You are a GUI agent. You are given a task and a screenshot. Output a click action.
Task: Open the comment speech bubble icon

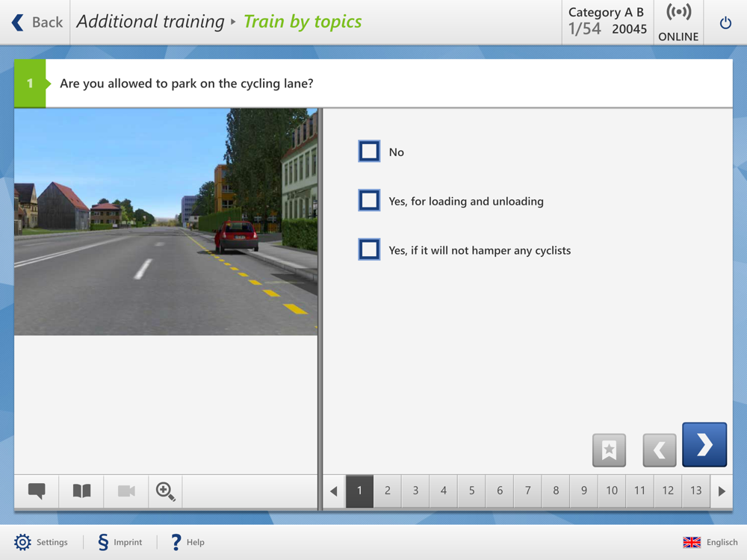[x=37, y=491]
